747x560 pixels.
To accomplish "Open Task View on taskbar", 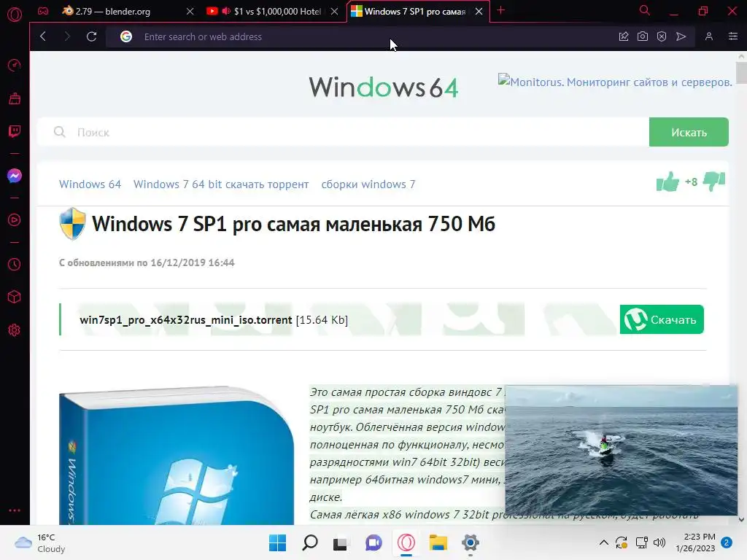I will pyautogui.click(x=340, y=542).
